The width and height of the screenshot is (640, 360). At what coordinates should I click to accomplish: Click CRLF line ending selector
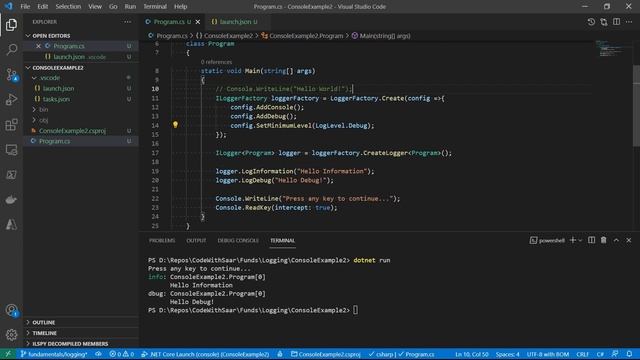coord(582,354)
